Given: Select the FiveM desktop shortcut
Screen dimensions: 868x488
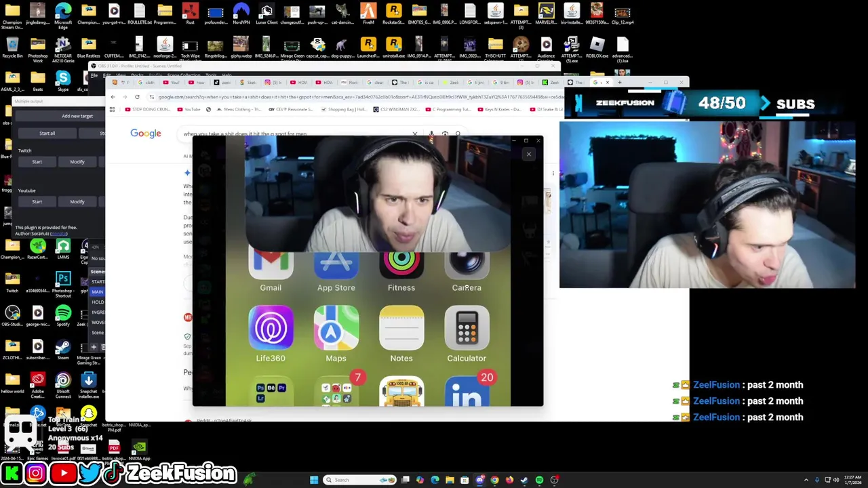Looking at the screenshot, I should 368,14.
